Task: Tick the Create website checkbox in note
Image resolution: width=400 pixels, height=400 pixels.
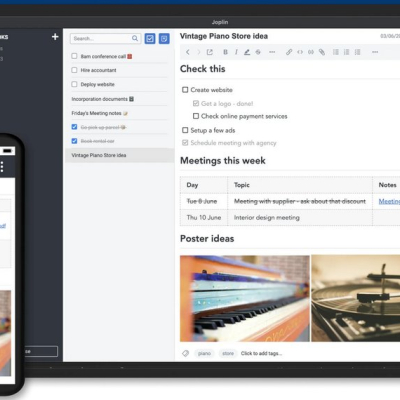Action: [x=185, y=90]
